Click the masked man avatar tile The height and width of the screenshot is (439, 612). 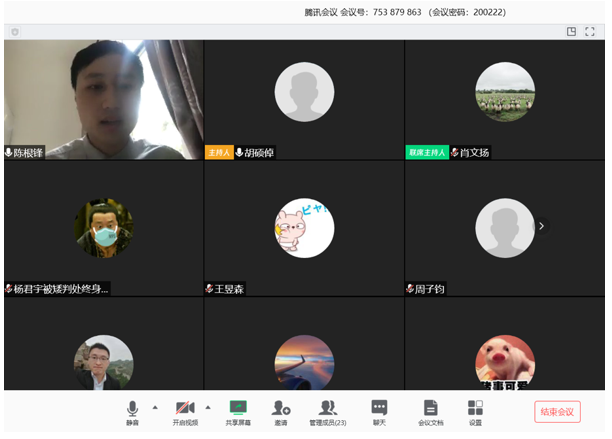tap(103, 228)
